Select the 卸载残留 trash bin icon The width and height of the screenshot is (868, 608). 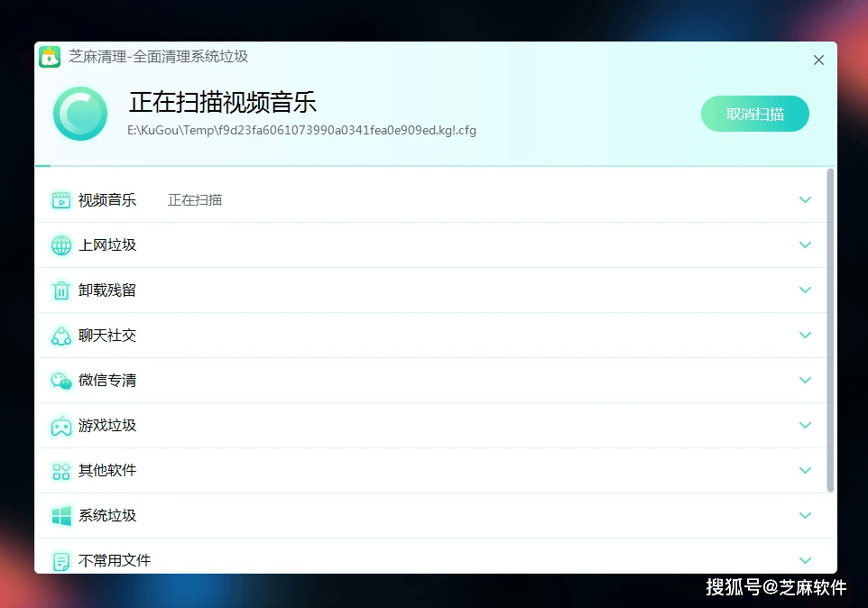60,290
